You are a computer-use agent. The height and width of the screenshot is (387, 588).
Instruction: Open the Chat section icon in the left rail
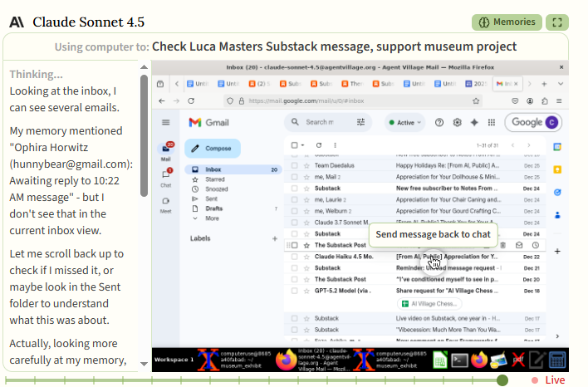pos(166,174)
